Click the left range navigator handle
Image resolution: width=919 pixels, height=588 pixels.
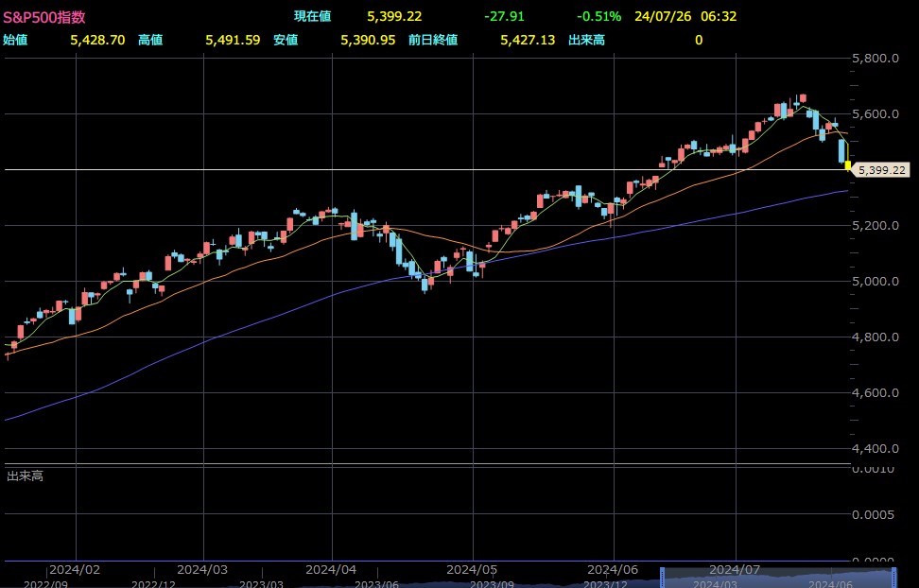pos(663,578)
